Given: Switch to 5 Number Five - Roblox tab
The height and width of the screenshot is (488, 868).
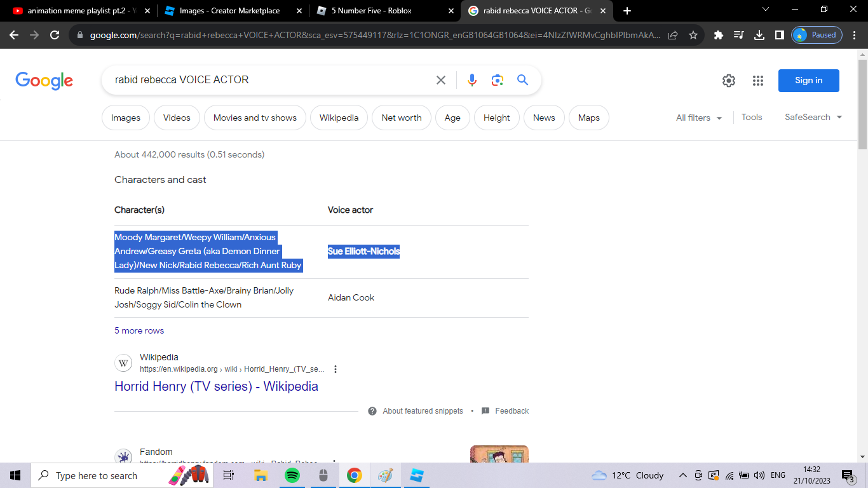Looking at the screenshot, I should click(x=384, y=11).
